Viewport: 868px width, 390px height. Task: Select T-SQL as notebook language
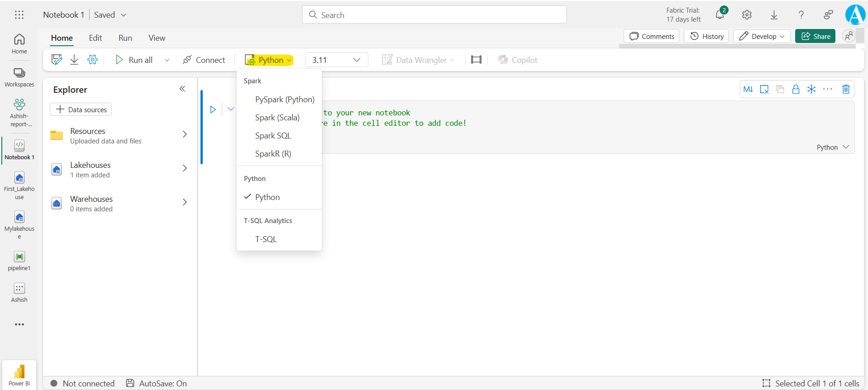(x=266, y=239)
